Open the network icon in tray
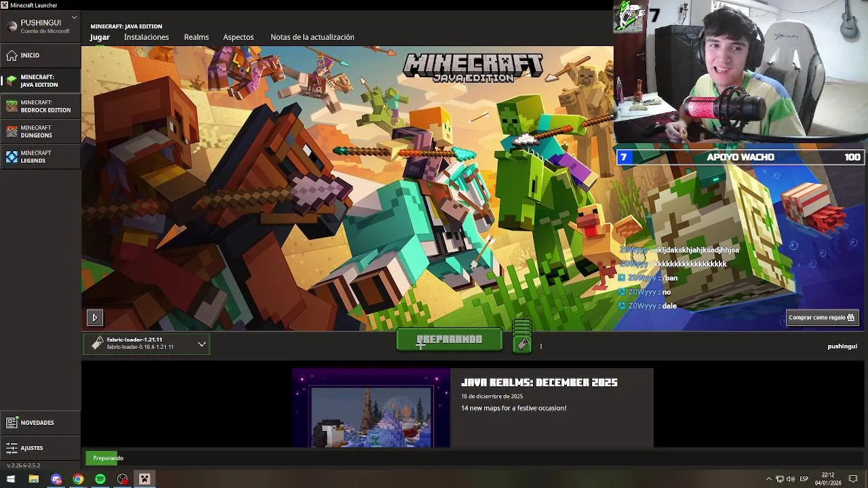 tap(780, 479)
